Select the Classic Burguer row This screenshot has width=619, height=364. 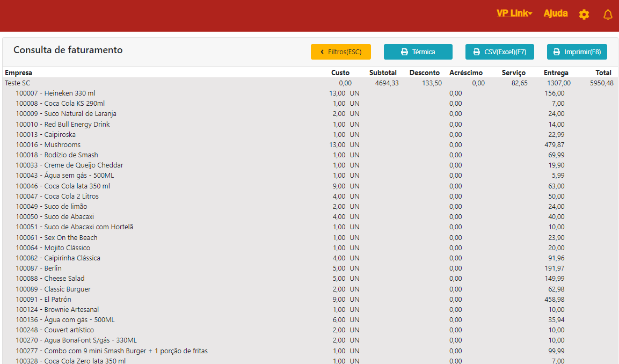pyautogui.click(x=53, y=289)
